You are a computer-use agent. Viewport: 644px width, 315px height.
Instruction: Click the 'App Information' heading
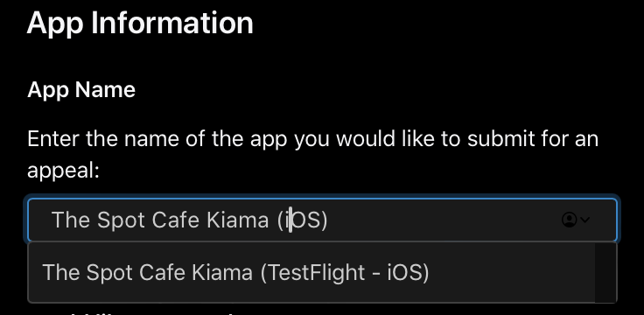point(140,23)
